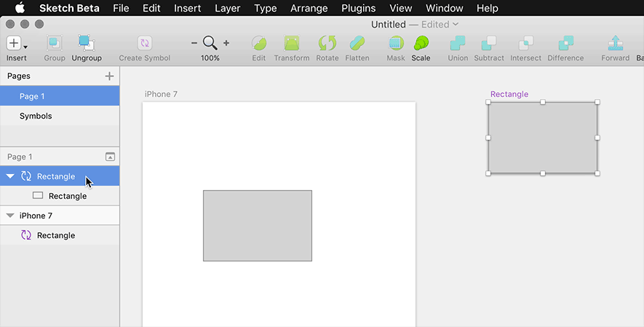Click symbol icon of Rectangle under iPhone 7
Screen dimensions: 644x327
26,235
